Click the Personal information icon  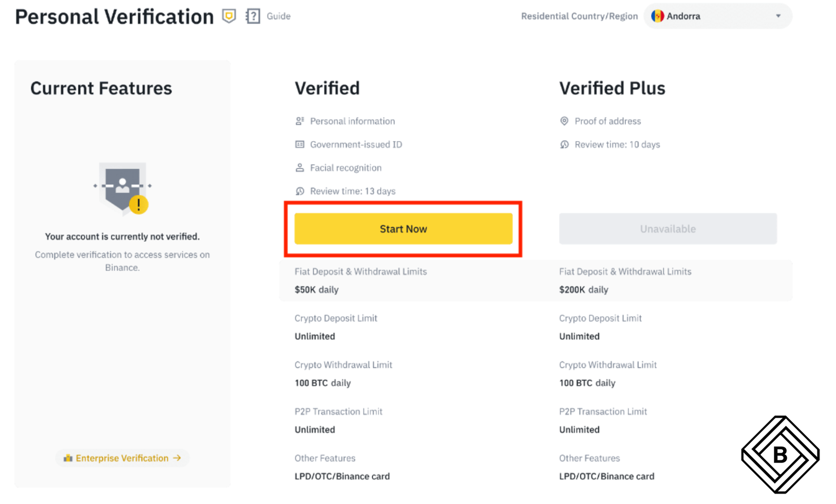point(300,121)
